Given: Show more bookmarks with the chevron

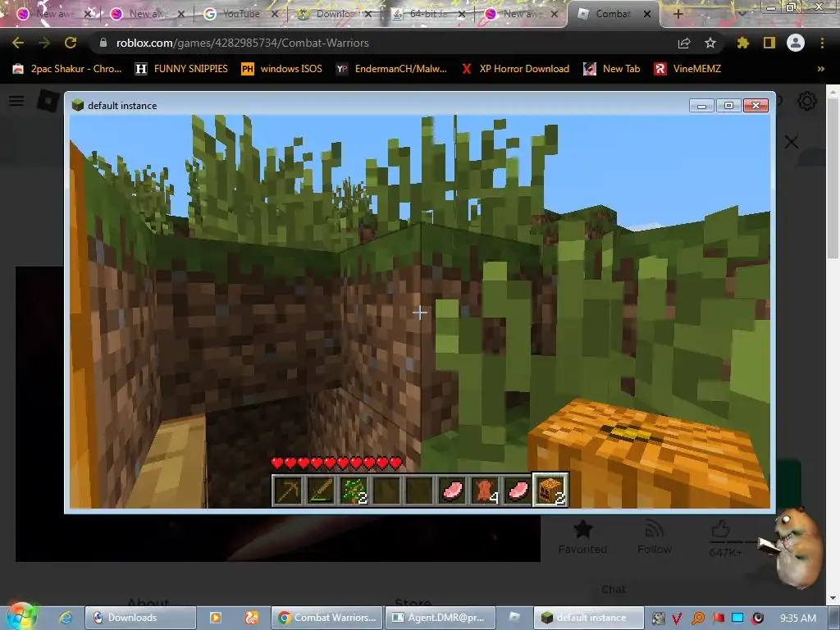Looking at the screenshot, I should [x=820, y=69].
